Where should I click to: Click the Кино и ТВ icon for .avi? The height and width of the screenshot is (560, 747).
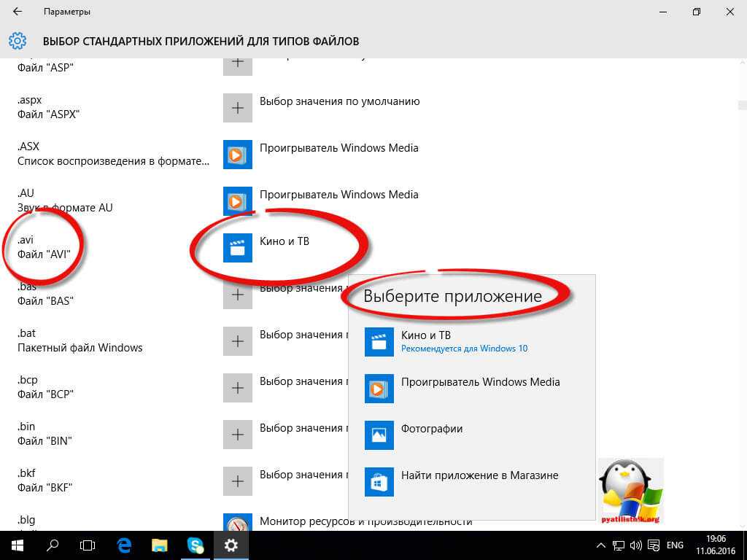point(237,248)
